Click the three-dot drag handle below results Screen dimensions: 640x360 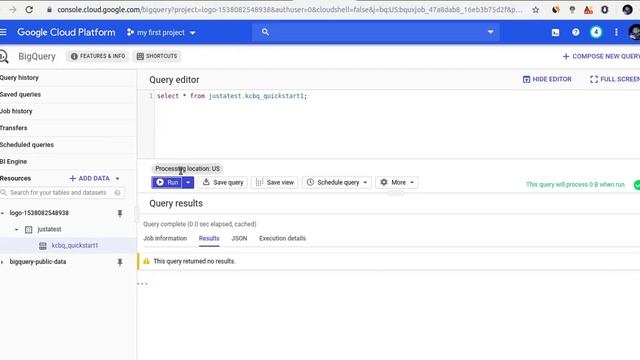coord(142,284)
